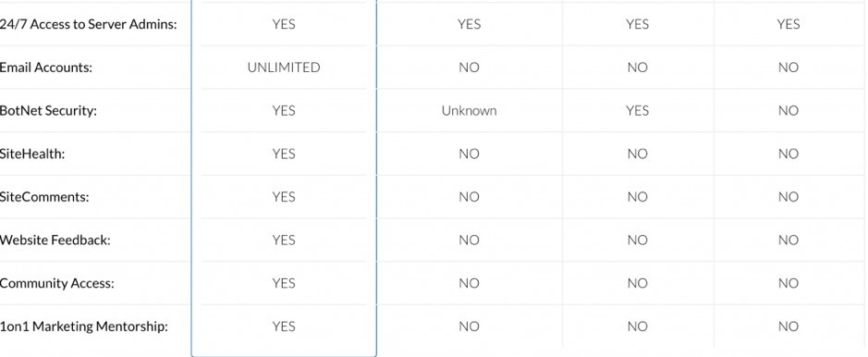868x357 pixels.
Task: Click last column NO for BotNet Security
Action: tap(788, 111)
